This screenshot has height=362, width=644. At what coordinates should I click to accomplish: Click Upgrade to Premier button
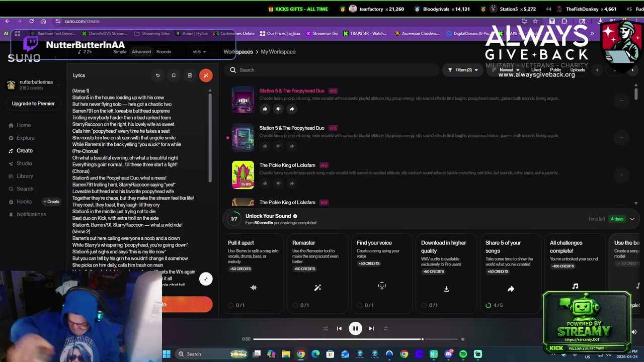(33, 104)
